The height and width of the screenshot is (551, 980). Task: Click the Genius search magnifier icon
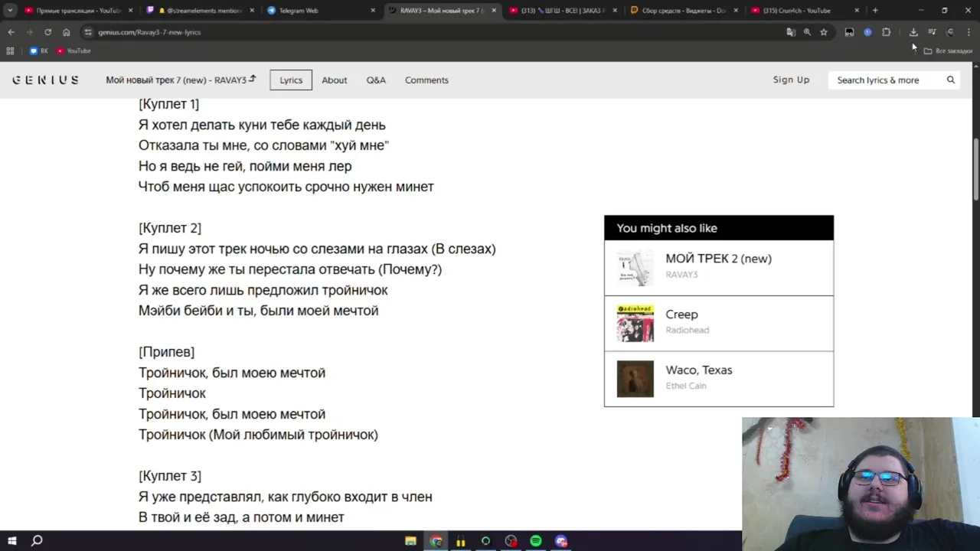click(951, 80)
